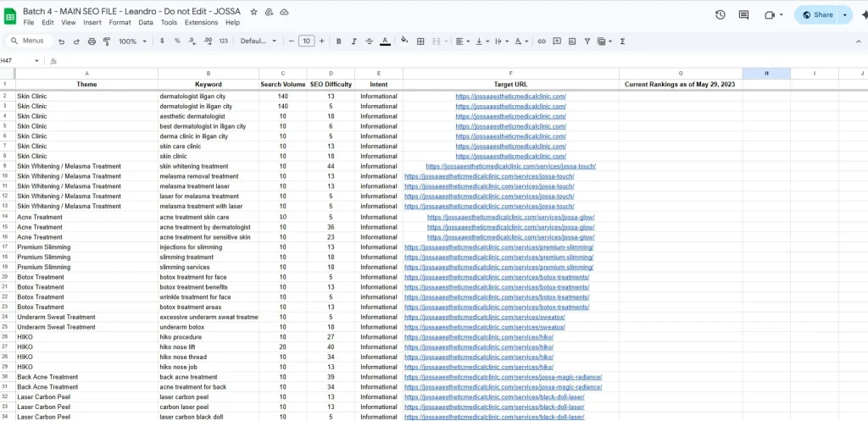Open the Edit menu
Image resolution: width=868 pixels, height=421 pixels.
48,23
